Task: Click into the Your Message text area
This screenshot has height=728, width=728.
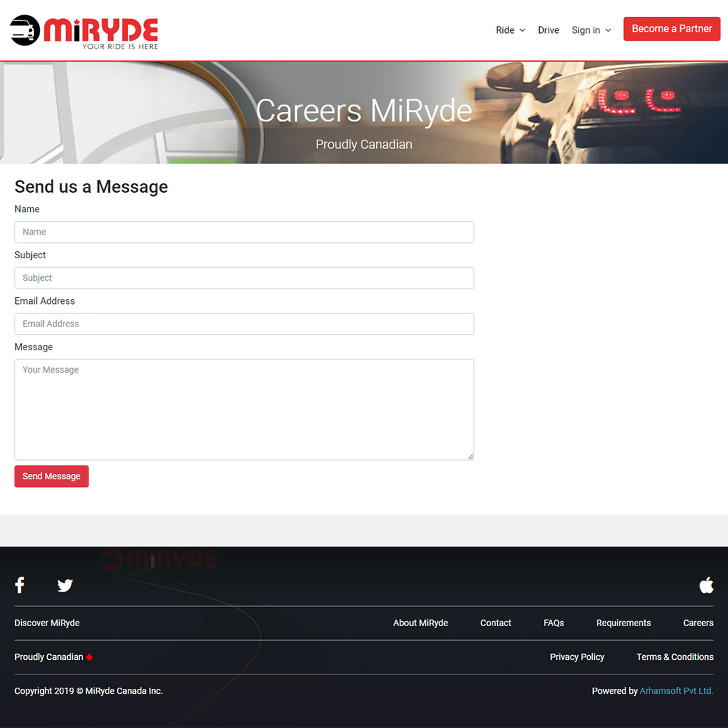Action: (244, 409)
